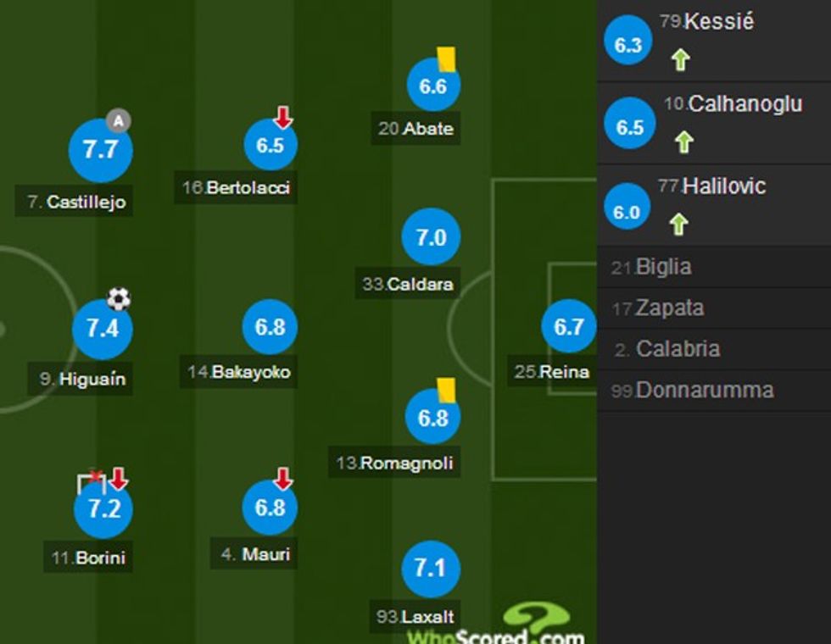Click Bakayoko's rating bubble on the pitch
This screenshot has height=644, width=831.
[270, 325]
